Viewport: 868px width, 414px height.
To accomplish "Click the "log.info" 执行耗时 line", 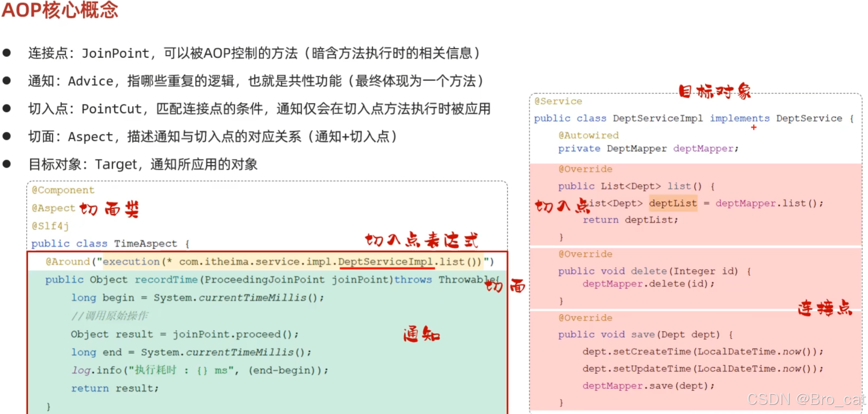I will tap(200, 370).
